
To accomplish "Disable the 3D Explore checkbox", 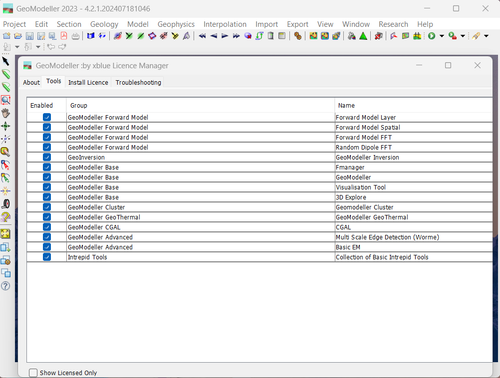I will (x=47, y=197).
